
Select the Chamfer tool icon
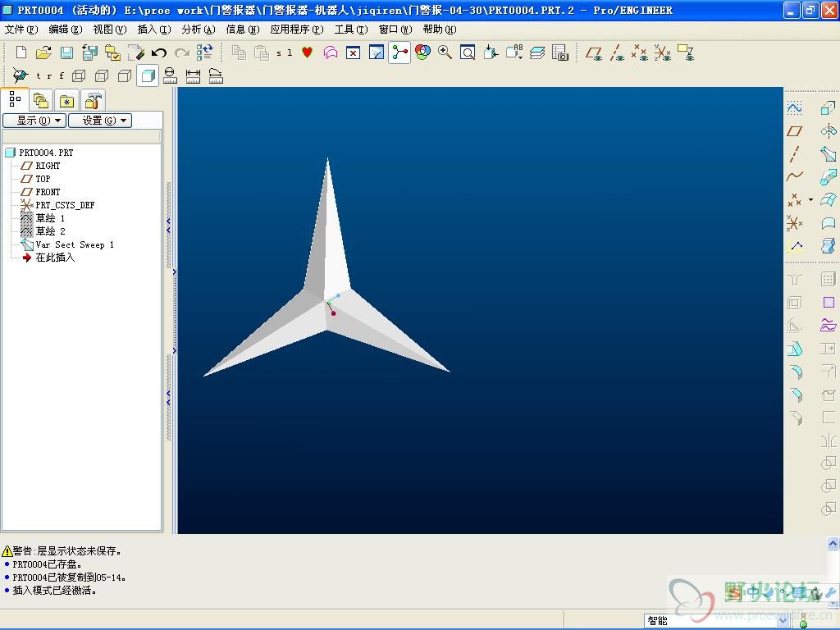[795, 395]
